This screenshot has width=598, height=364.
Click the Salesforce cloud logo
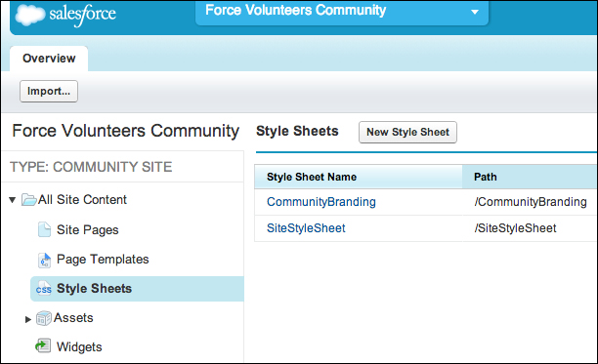pyautogui.click(x=29, y=16)
